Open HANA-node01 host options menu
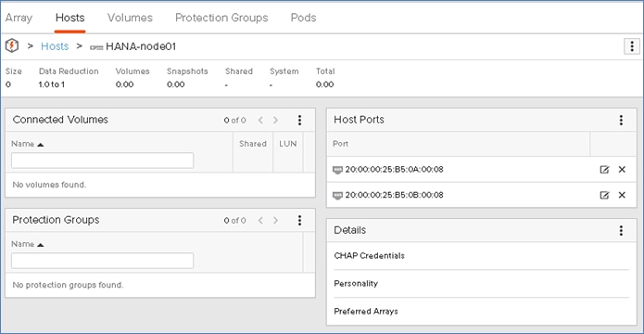The height and width of the screenshot is (334, 644). (632, 46)
